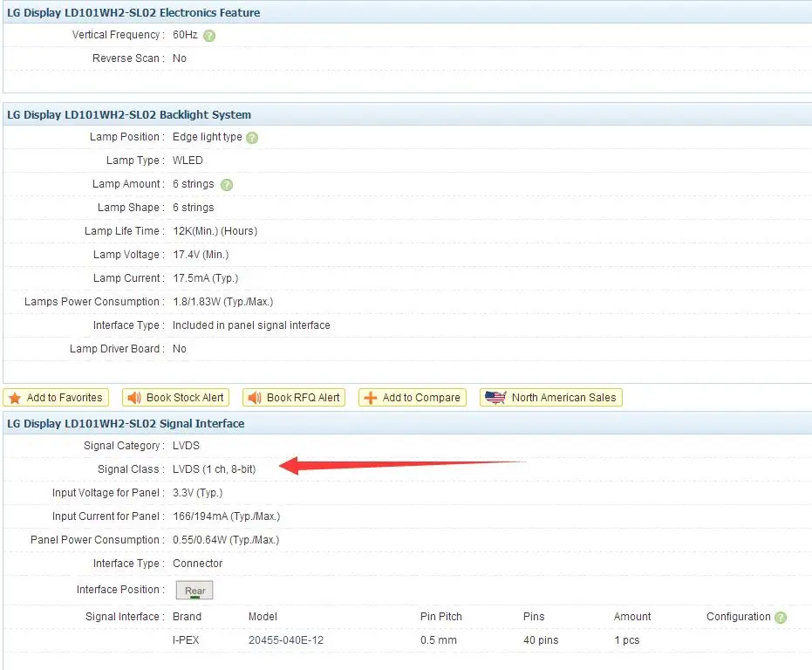The height and width of the screenshot is (670, 812).
Task: Click help icon beside Configuration column header
Action: click(781, 617)
